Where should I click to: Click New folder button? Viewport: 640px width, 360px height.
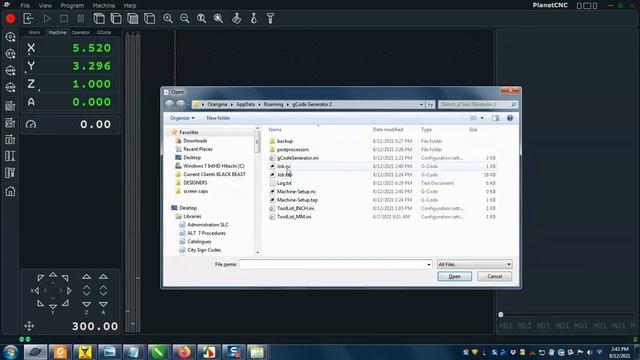(218, 118)
